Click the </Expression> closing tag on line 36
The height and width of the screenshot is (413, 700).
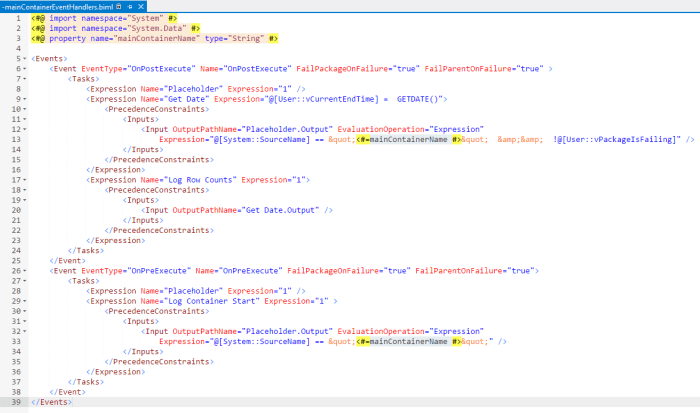(116, 372)
